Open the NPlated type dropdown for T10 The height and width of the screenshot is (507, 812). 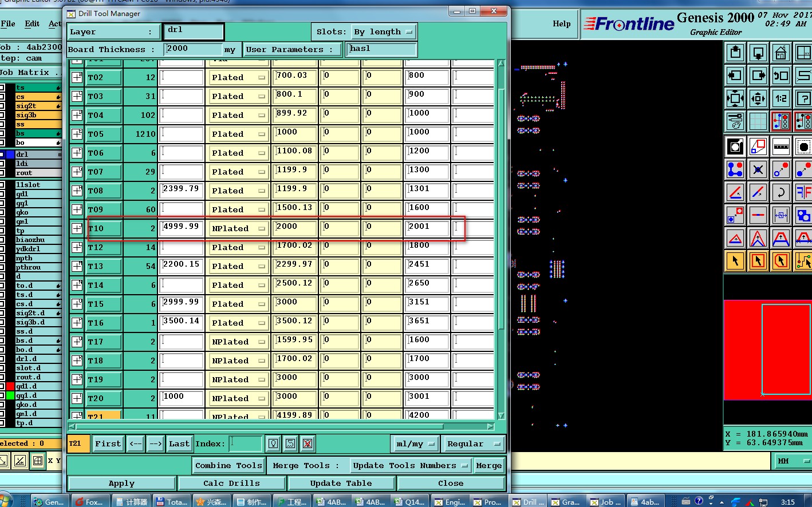(x=238, y=228)
